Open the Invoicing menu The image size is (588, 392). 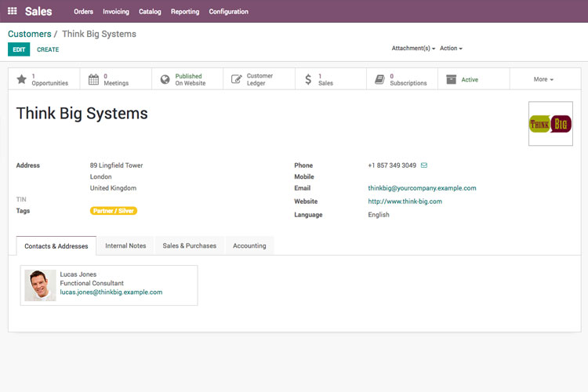[116, 12]
